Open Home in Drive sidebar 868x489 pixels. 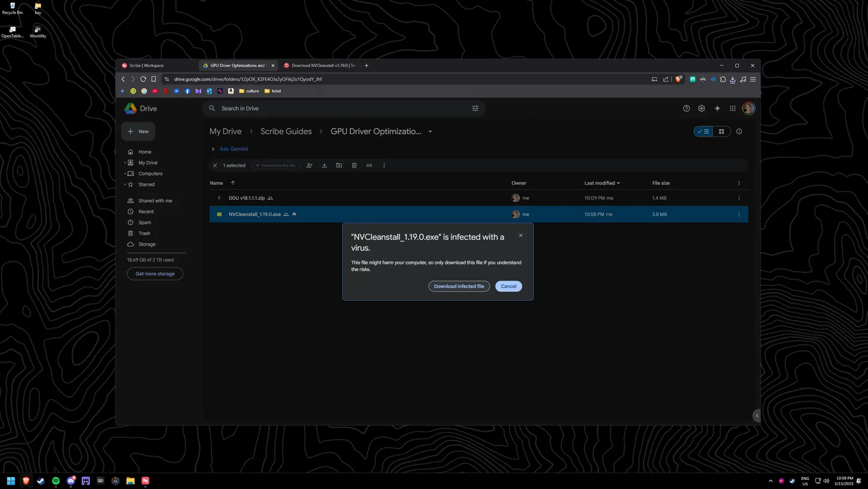click(x=144, y=152)
